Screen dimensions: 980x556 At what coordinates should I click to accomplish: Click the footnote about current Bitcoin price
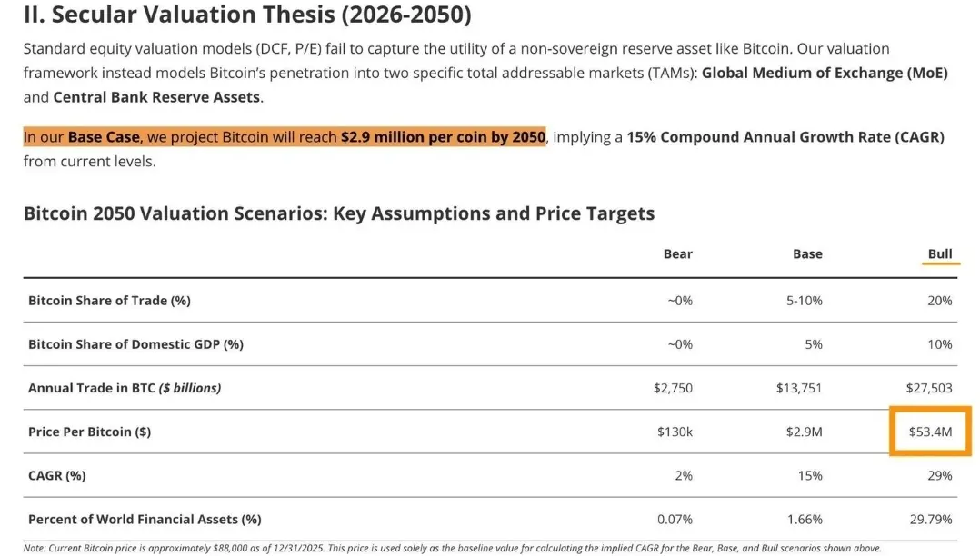(453, 548)
